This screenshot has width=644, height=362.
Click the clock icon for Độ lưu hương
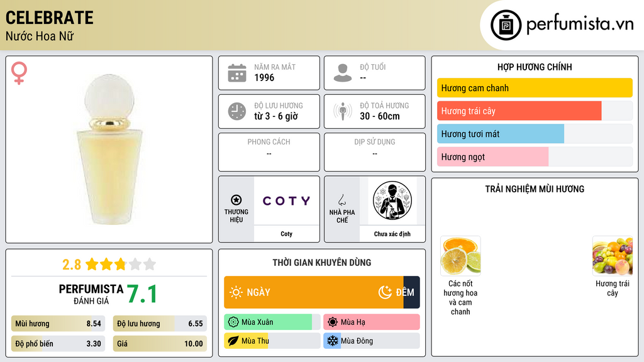coord(237,111)
